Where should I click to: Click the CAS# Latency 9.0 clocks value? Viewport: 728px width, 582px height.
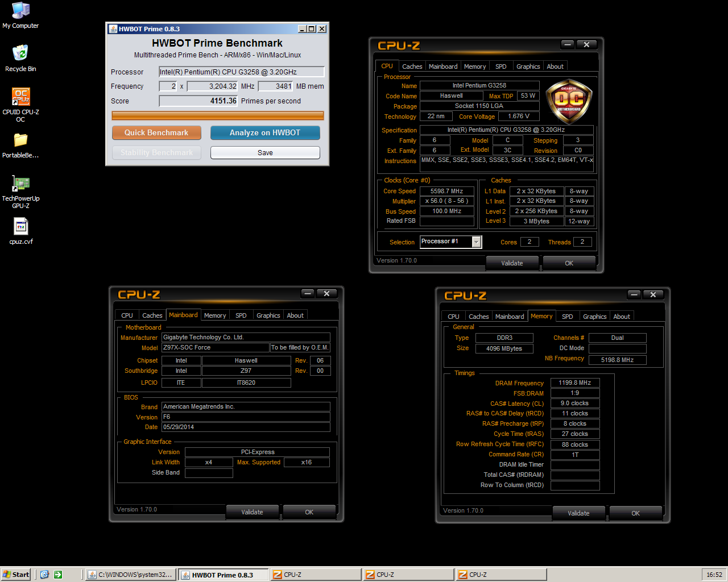pyautogui.click(x=575, y=403)
